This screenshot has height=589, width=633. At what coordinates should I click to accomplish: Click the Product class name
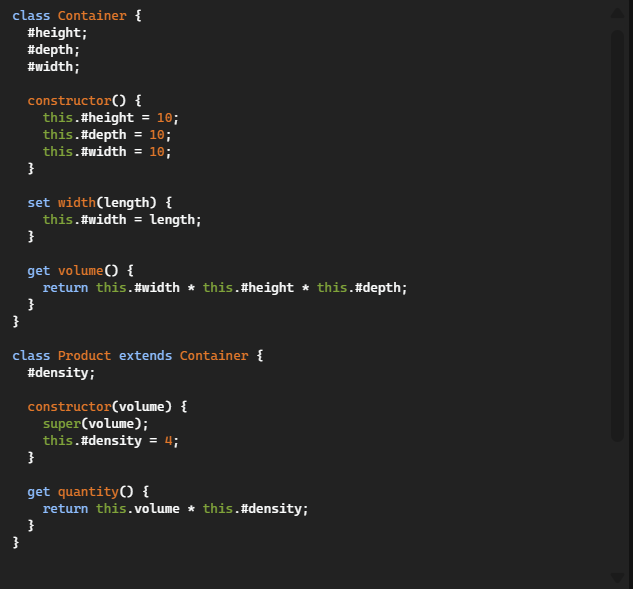point(84,356)
